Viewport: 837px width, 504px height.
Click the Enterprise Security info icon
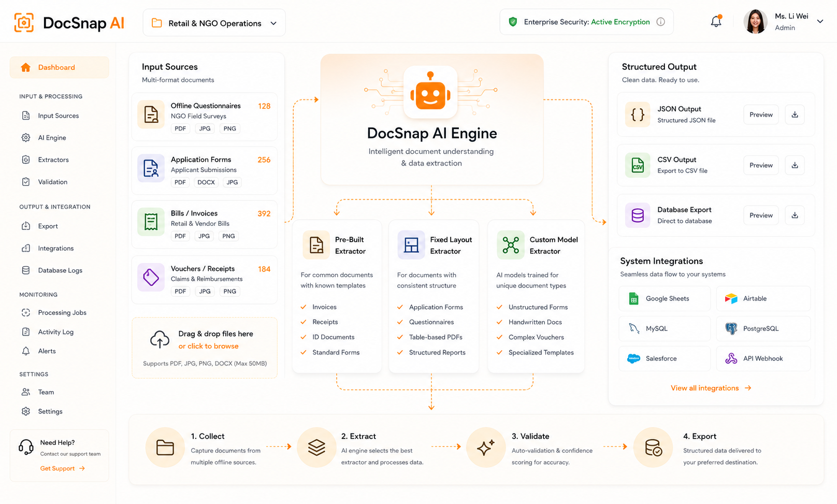pos(660,22)
